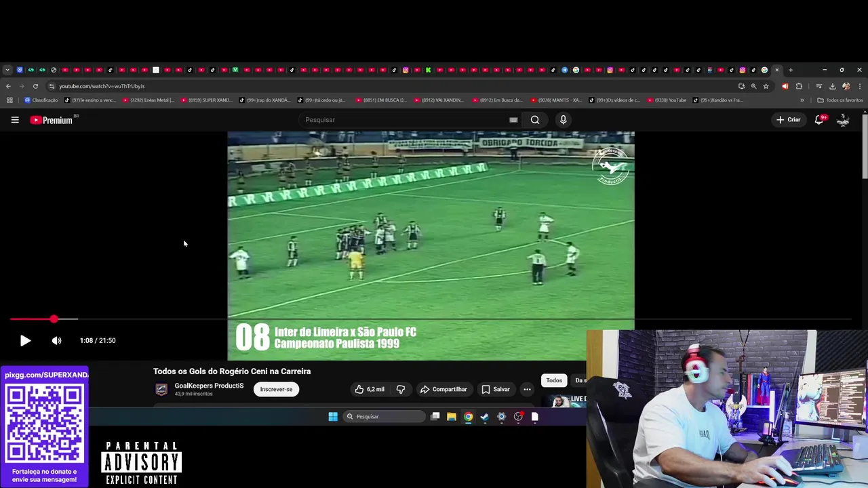868x488 pixels.
Task: Close the active browser tab
Action: pyautogui.click(x=777, y=70)
